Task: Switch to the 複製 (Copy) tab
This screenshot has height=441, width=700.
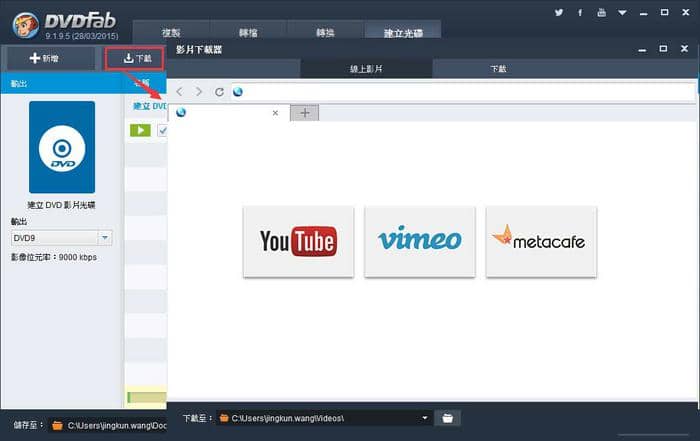Action: click(171, 32)
